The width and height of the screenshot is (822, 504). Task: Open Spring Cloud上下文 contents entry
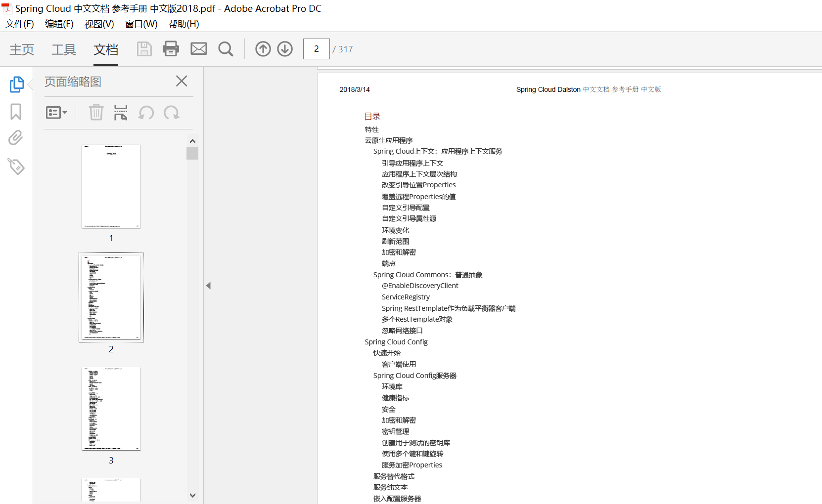pyautogui.click(x=438, y=151)
